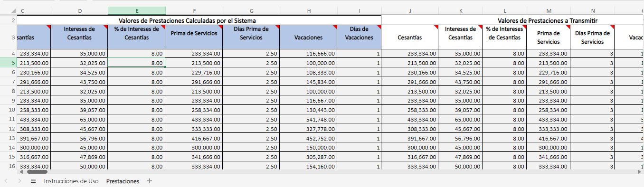Select cell H11 with 541,748.00
The width and height of the screenshot is (644, 187).
[309, 120]
